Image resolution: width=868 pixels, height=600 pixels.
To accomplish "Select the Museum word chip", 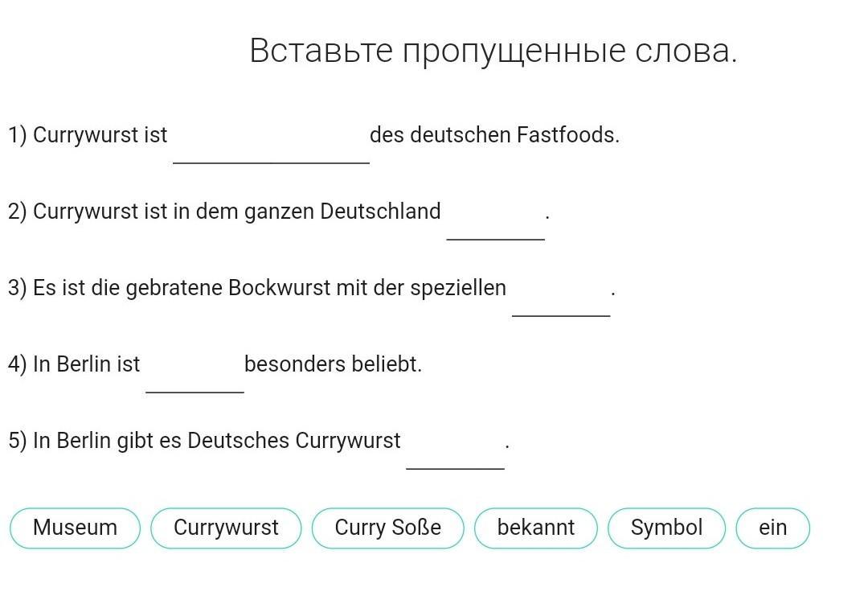I will (76, 528).
